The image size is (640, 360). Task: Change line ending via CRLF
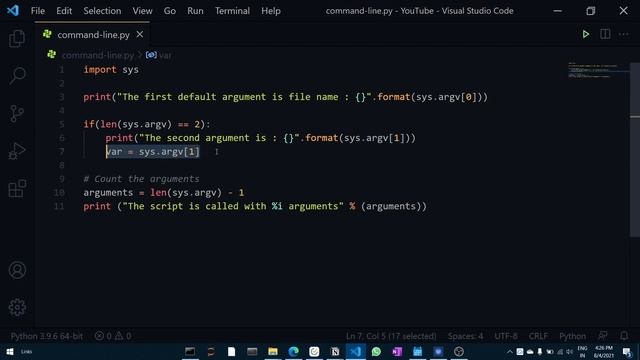pyautogui.click(x=538, y=336)
